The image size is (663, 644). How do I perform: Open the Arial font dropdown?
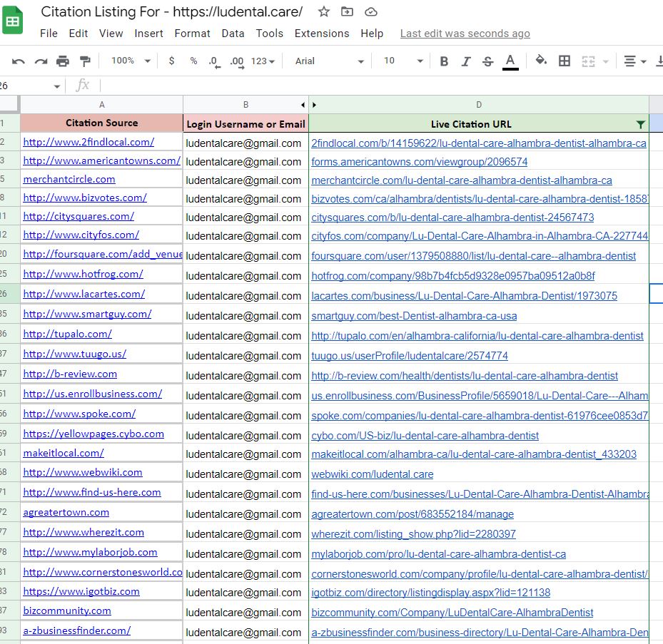[329, 61]
